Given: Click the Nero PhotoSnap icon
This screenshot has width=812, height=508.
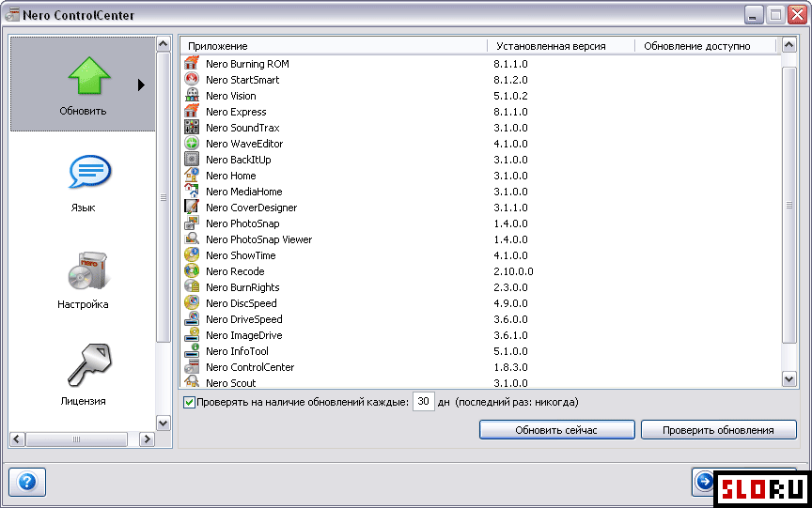Looking at the screenshot, I should (x=192, y=223).
